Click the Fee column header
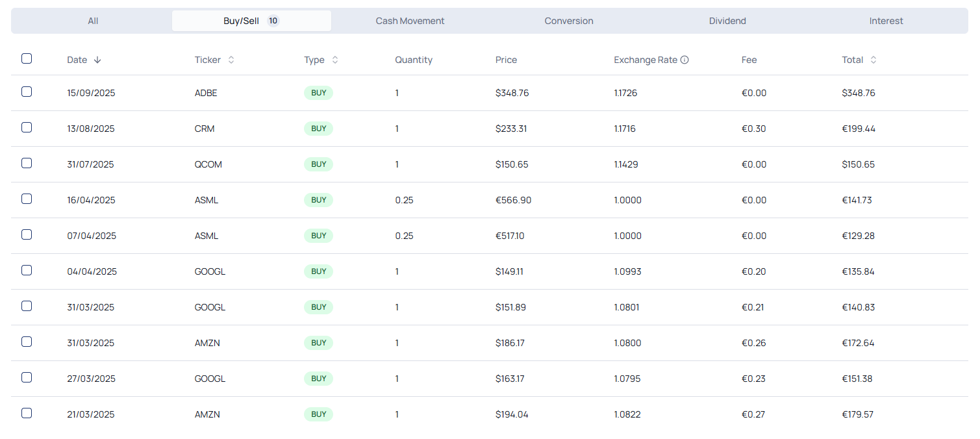 [749, 60]
